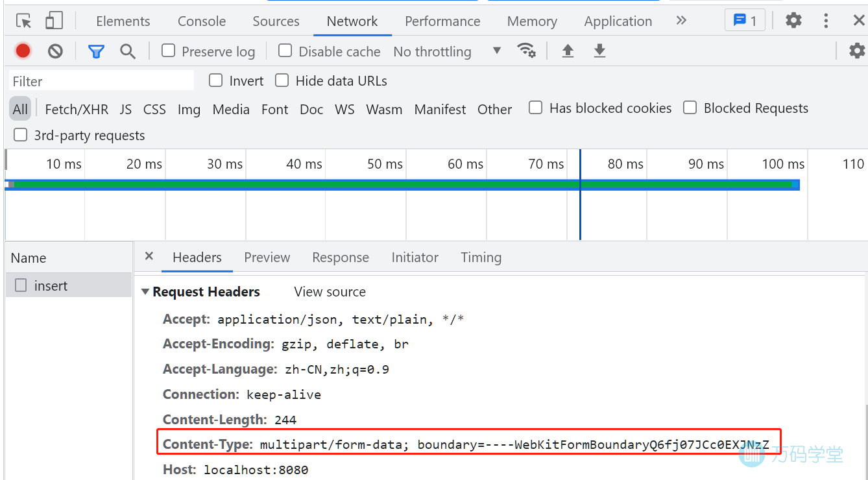Tick the checkbox beside insert request

(21, 285)
